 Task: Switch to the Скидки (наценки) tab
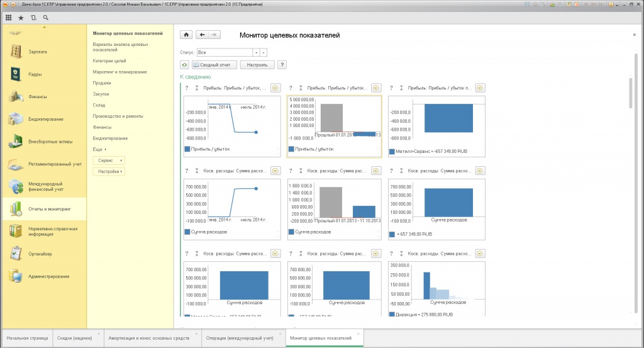[x=75, y=338]
